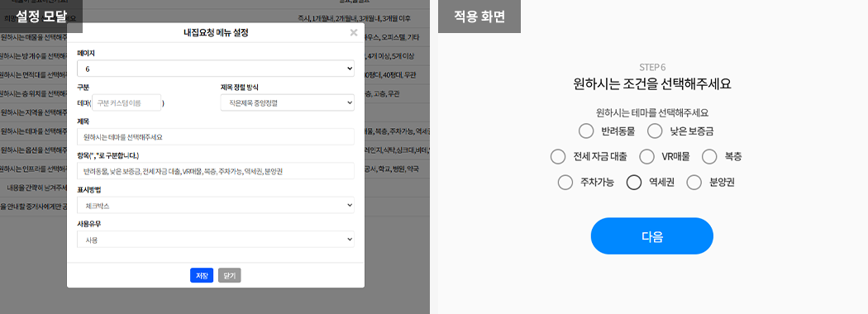
Task: Select the 복층 option circle
Action: [x=709, y=157]
